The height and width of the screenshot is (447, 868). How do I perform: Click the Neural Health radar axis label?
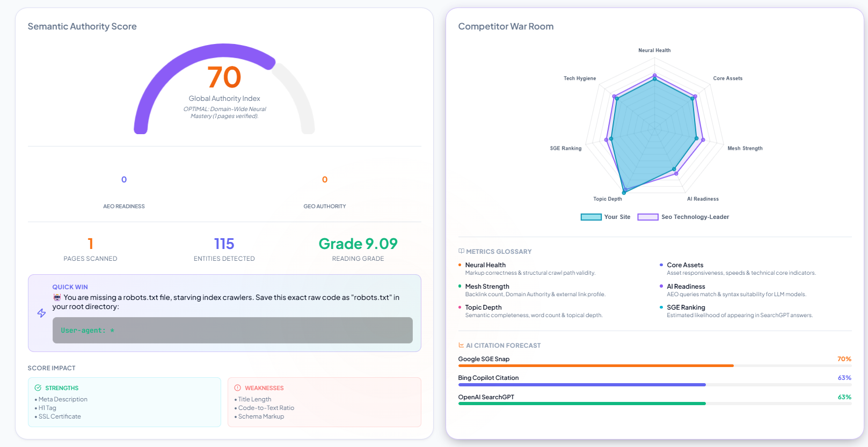click(654, 50)
